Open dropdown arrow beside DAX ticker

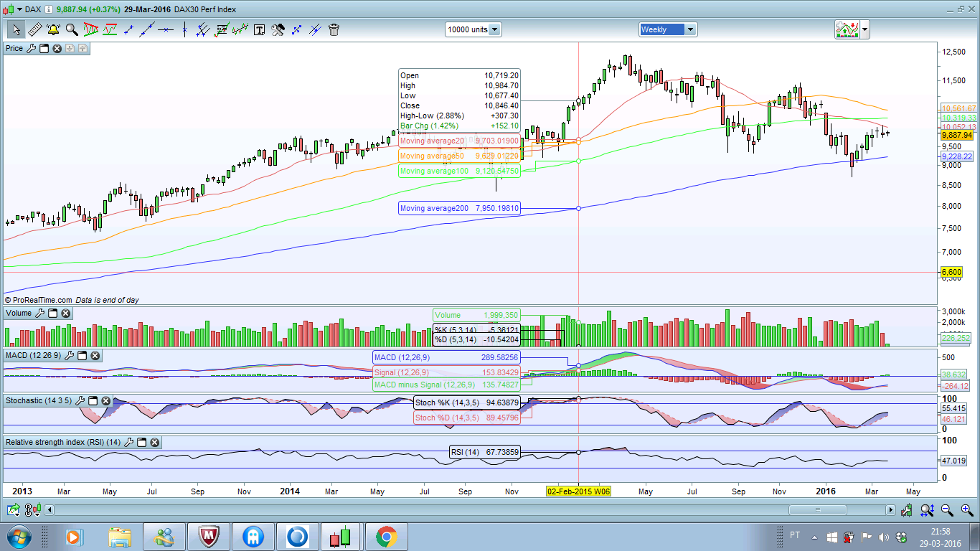pos(20,9)
